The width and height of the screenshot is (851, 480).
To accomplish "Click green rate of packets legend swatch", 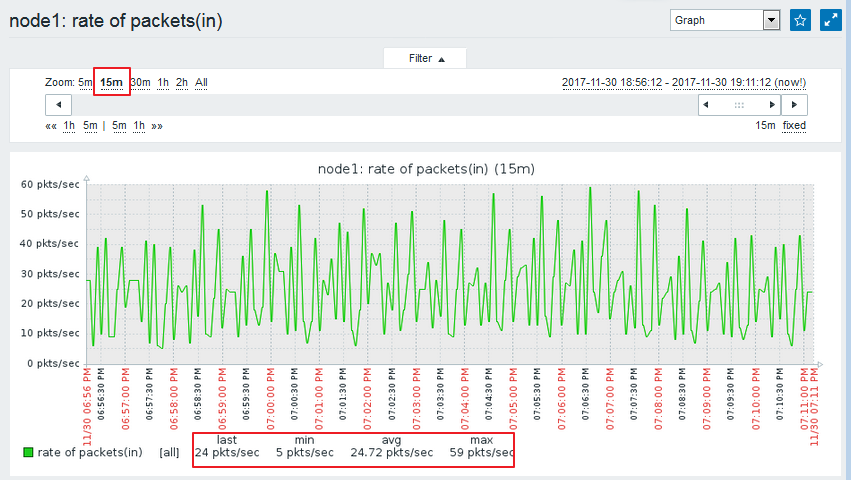I will (x=28, y=453).
